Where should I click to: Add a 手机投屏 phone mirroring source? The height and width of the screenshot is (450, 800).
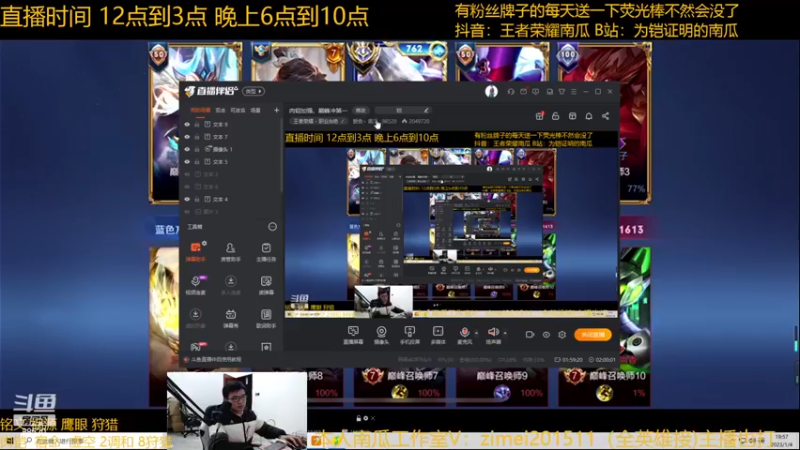(x=409, y=335)
